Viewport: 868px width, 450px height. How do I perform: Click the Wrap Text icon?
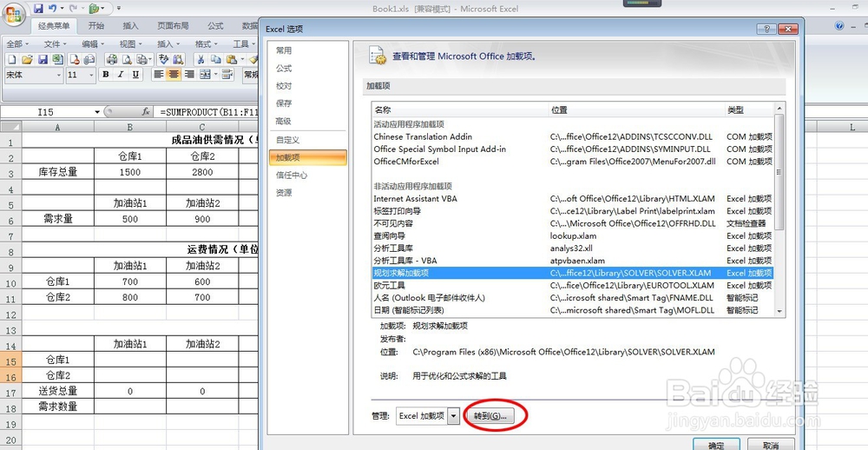[227, 74]
